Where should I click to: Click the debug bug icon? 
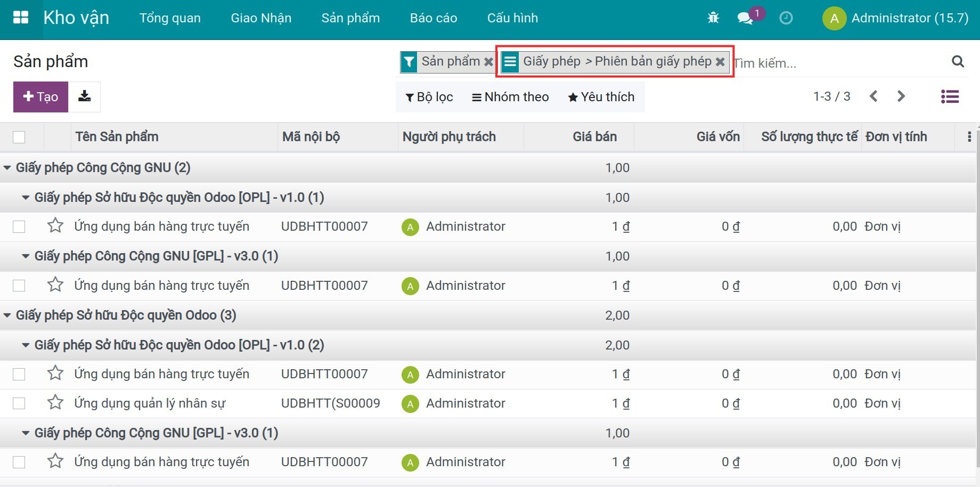pyautogui.click(x=713, y=18)
